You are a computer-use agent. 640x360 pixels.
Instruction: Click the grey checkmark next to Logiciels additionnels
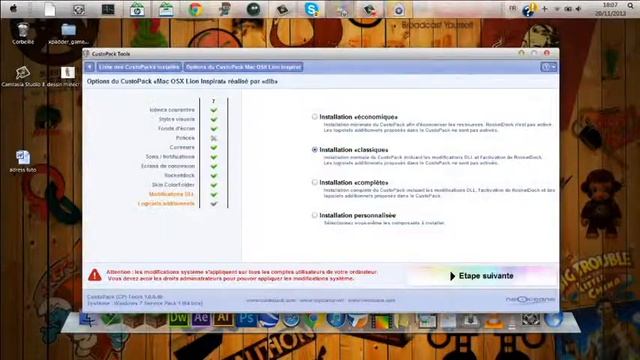pyautogui.click(x=213, y=204)
